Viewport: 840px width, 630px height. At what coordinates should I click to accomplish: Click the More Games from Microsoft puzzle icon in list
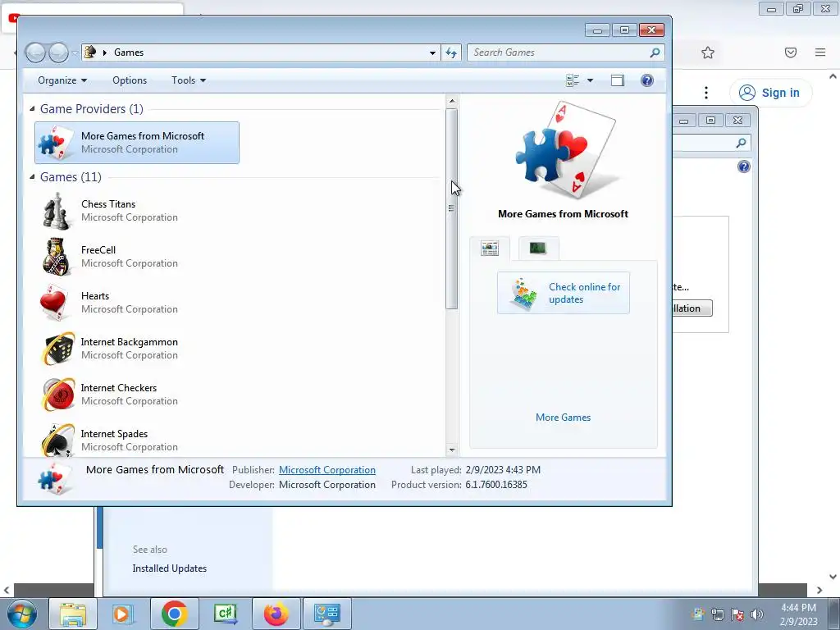click(x=56, y=143)
